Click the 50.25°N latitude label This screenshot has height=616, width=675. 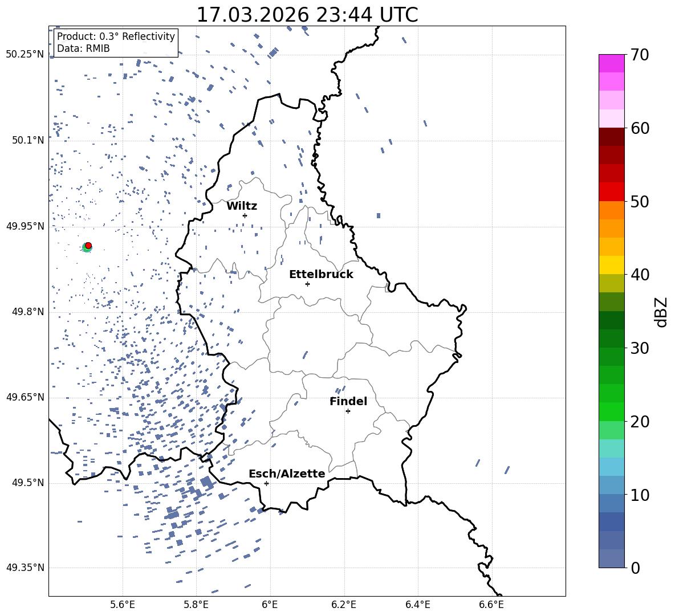25,55
